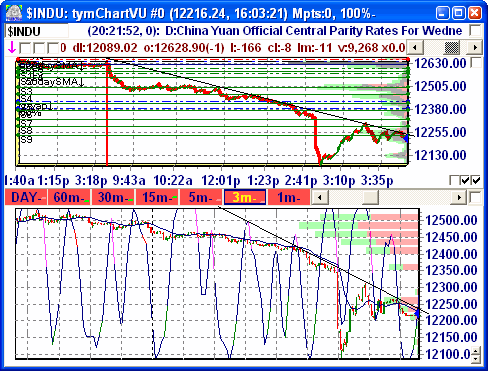Toggle the checkbox next to the news headline

(476, 31)
